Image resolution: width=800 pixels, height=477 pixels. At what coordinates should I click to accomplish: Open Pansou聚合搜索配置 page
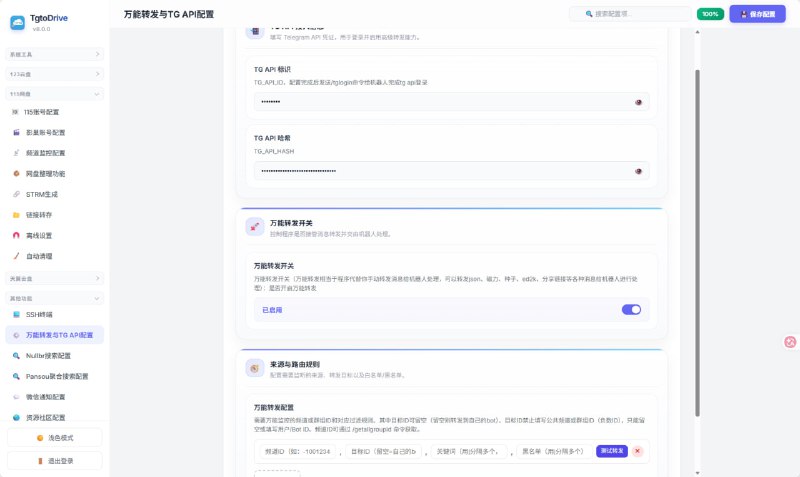tap(55, 376)
